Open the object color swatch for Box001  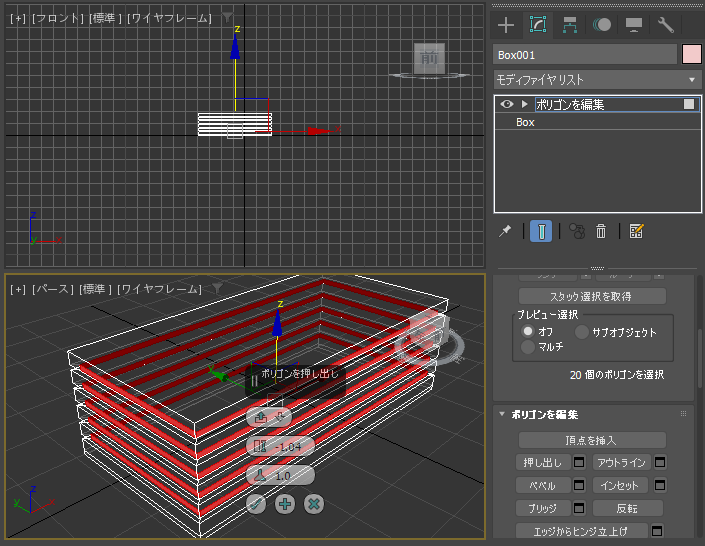coord(692,55)
